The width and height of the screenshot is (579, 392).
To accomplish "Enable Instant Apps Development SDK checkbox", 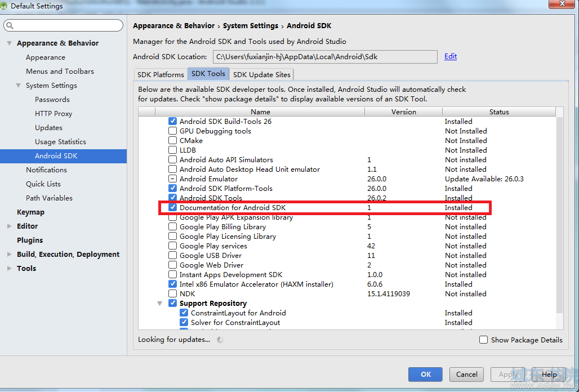I will click(x=172, y=275).
